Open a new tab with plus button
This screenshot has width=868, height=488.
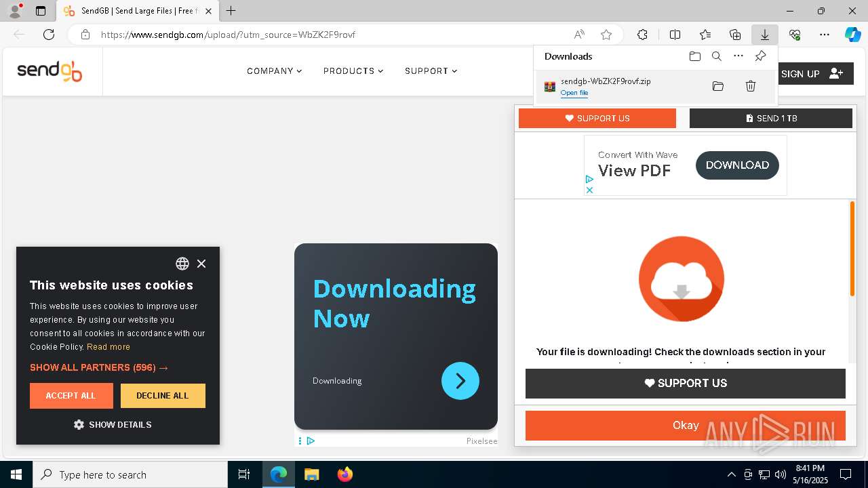(231, 11)
